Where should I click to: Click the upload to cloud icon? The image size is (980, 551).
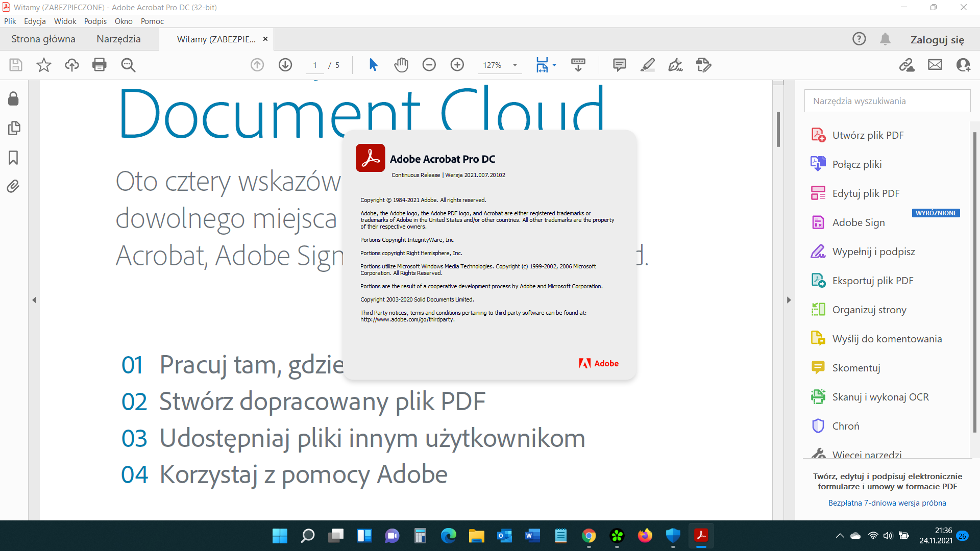click(x=72, y=65)
